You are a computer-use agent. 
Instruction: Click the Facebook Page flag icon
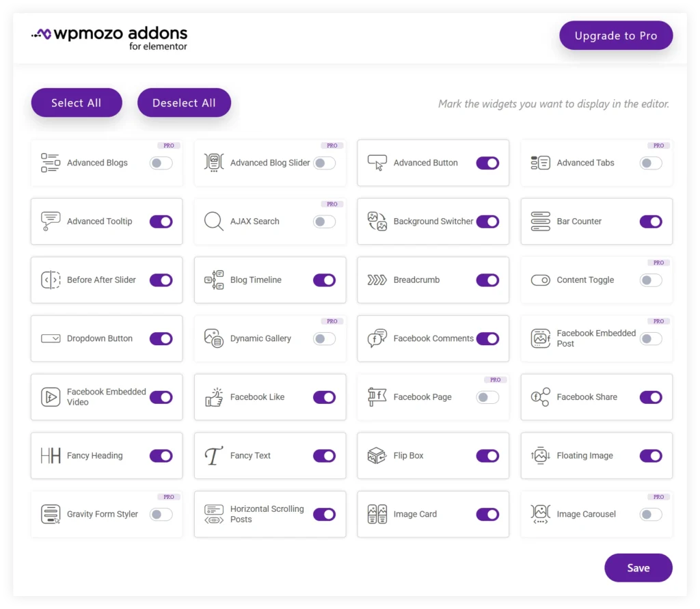[x=377, y=397]
